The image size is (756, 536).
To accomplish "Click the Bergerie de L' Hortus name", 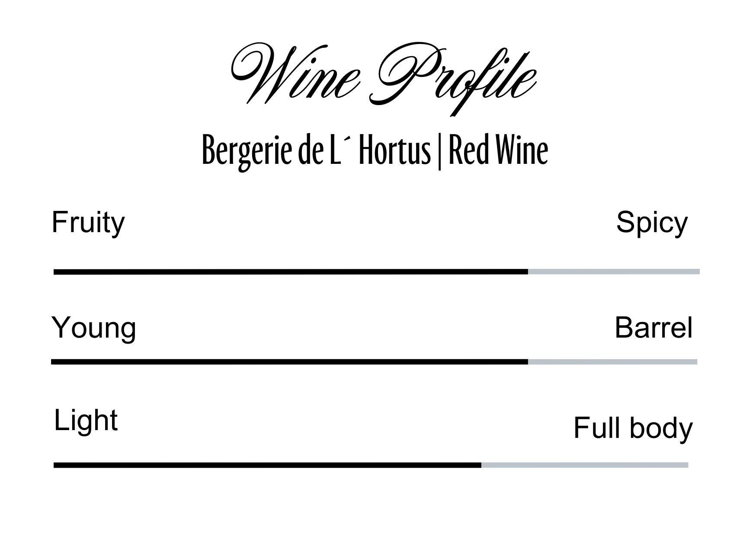I will (316, 150).
